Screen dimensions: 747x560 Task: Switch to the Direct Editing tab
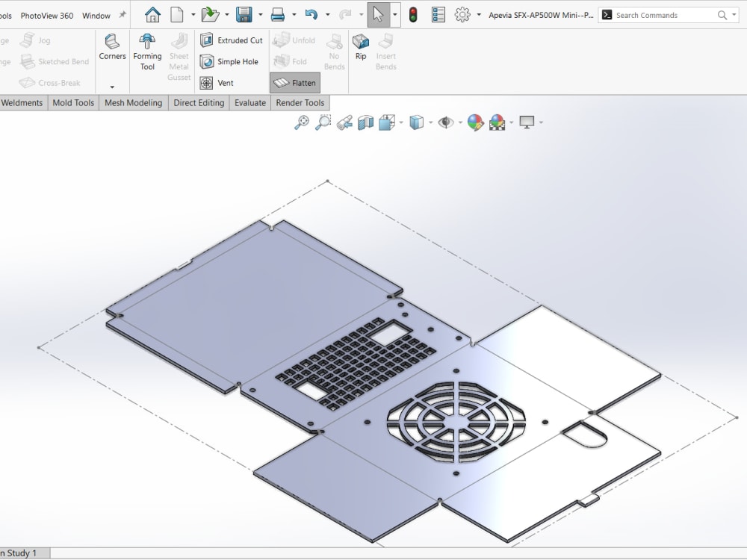pos(199,103)
